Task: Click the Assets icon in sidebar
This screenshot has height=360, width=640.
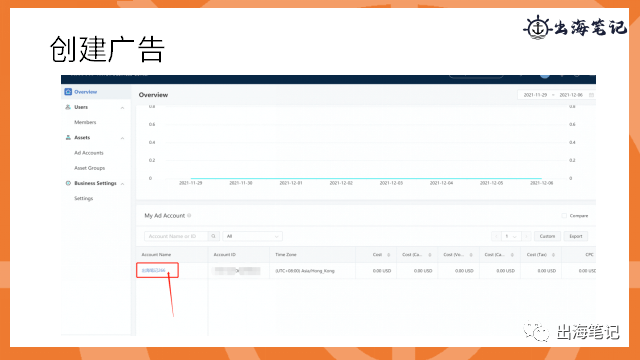Action: point(68,138)
